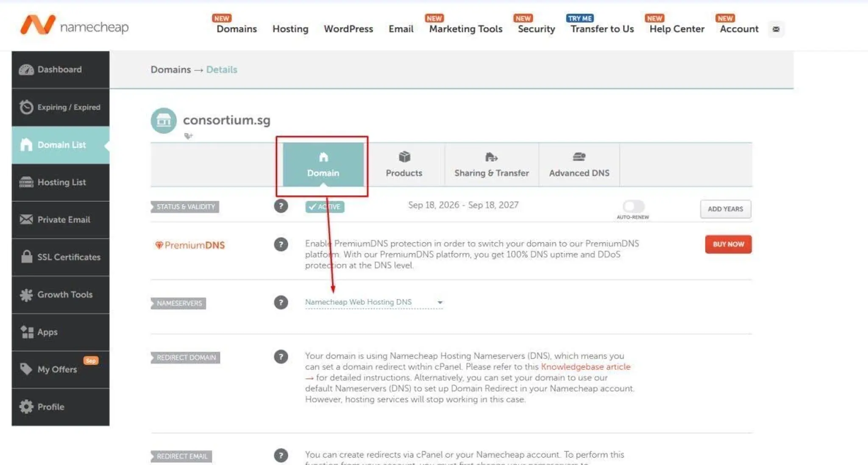Open Growth Tools in sidebar
868x465 pixels.
pos(61,295)
